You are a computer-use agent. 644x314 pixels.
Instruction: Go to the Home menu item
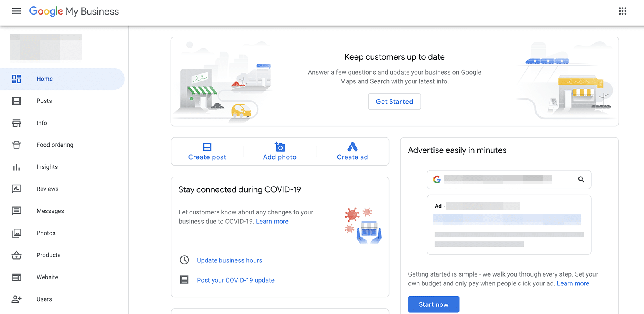tap(62, 79)
